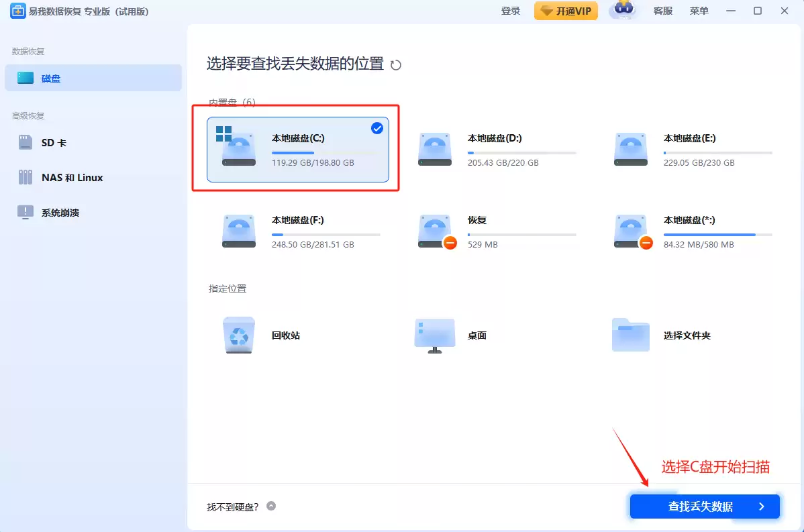Select the Recycle Bin (回收站) icon
The height and width of the screenshot is (532, 804).
point(238,335)
